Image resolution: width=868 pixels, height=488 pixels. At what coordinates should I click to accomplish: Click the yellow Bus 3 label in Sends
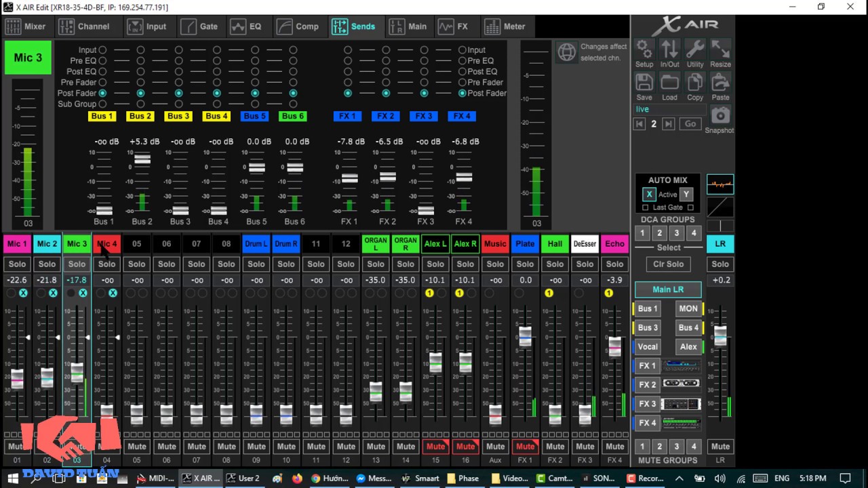(x=178, y=117)
